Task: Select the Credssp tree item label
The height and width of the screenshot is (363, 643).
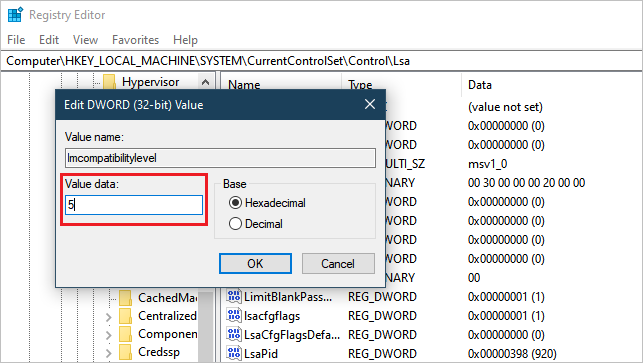Action: point(159,352)
